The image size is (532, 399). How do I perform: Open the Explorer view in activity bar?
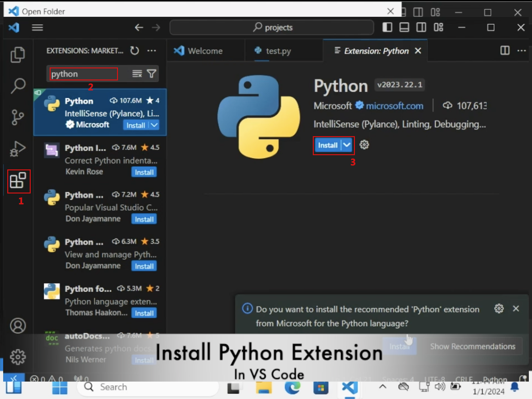[18, 55]
